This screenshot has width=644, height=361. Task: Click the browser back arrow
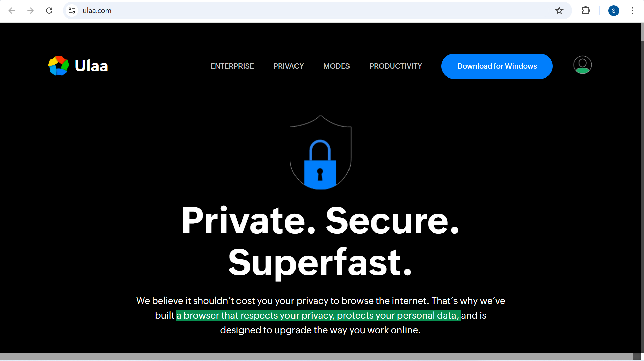[x=12, y=11]
